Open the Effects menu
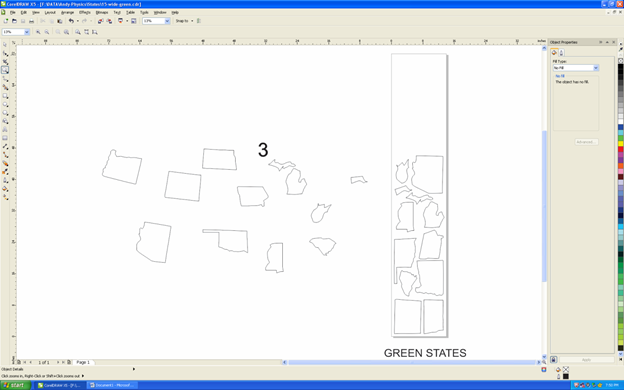The width and height of the screenshot is (624, 390). point(84,12)
